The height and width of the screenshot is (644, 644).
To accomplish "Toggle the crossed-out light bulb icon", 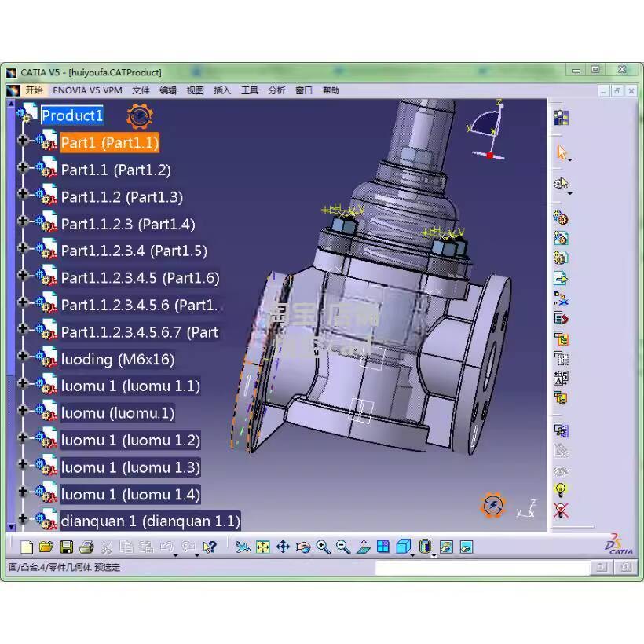I will point(561,510).
